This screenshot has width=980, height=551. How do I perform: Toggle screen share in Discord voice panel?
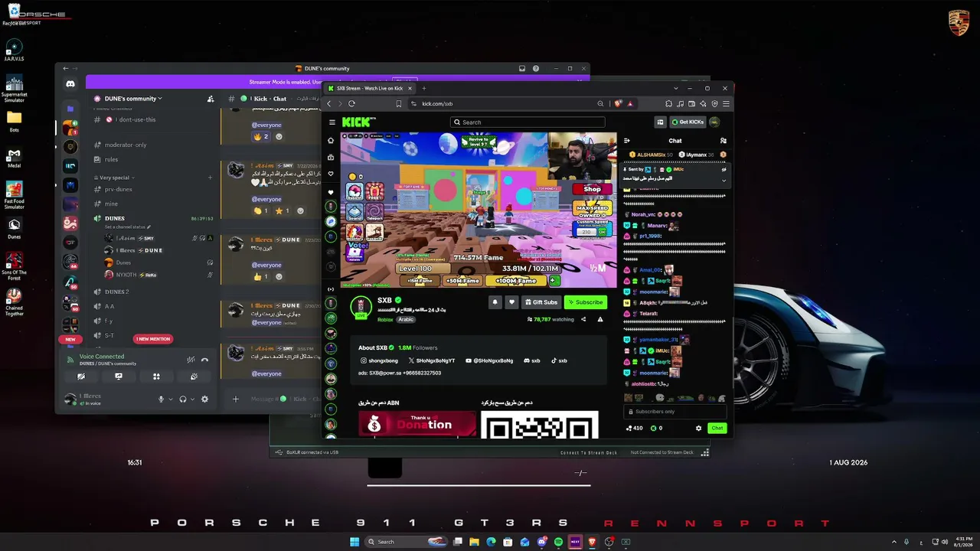tap(119, 377)
